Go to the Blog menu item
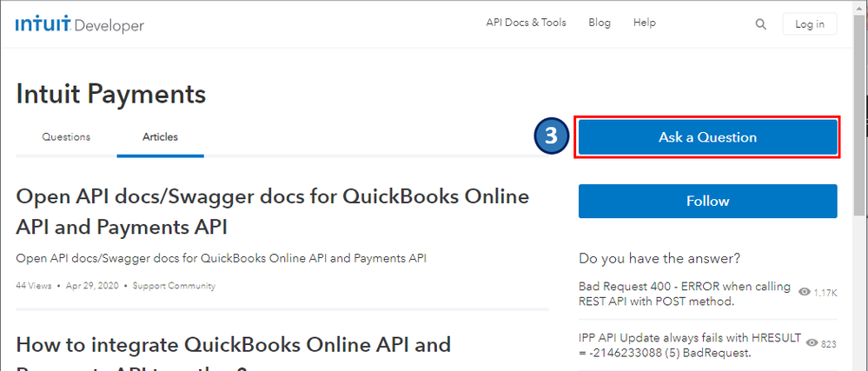Screen dimensions: 868x371 (x=600, y=23)
